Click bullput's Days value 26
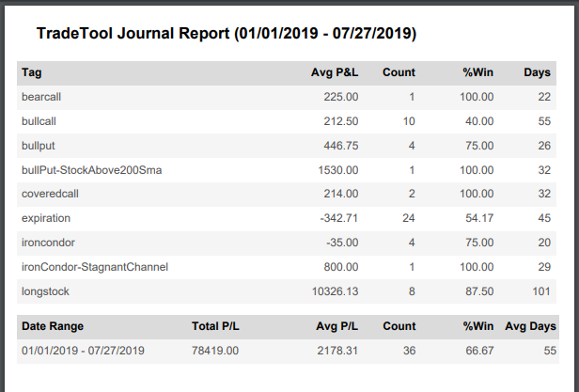This screenshot has width=579, height=392. coord(544,146)
